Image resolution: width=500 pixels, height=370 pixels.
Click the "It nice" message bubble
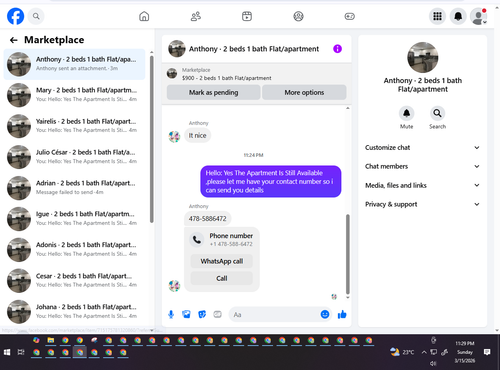point(197,135)
